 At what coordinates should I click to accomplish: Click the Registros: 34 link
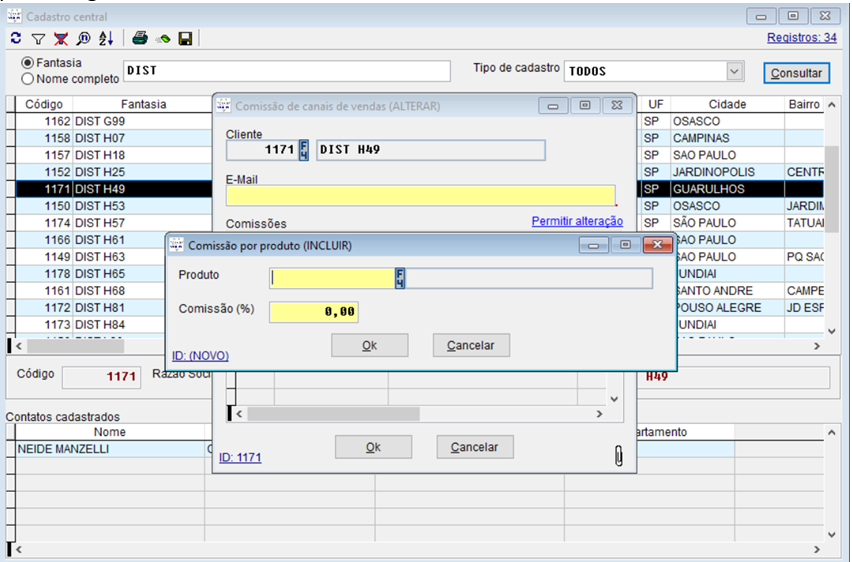pos(801,38)
